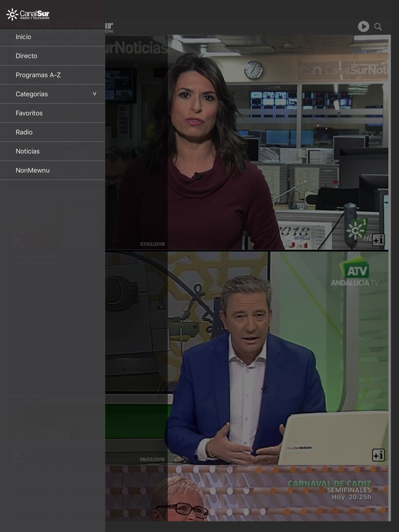This screenshot has width=399, height=532.
Task: Show info (+i) for the Andalucía TV video
Action: [378, 455]
